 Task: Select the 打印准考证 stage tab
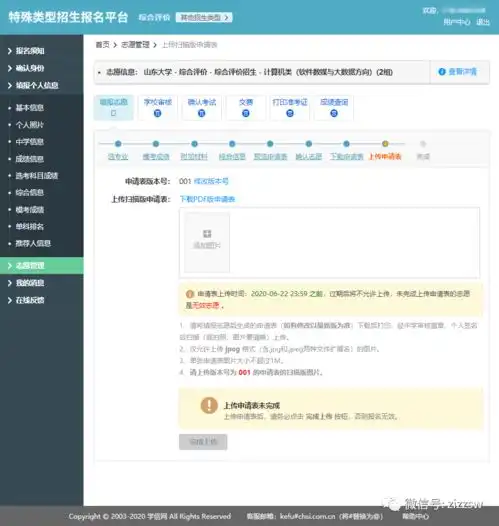(290, 107)
